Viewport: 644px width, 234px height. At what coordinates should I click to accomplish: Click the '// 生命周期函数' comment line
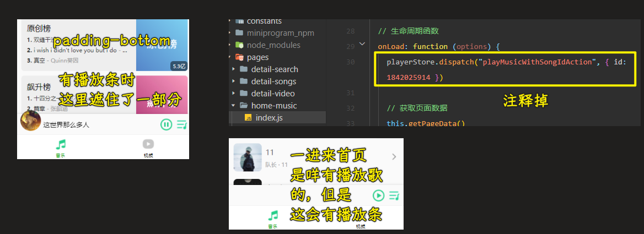point(409,31)
